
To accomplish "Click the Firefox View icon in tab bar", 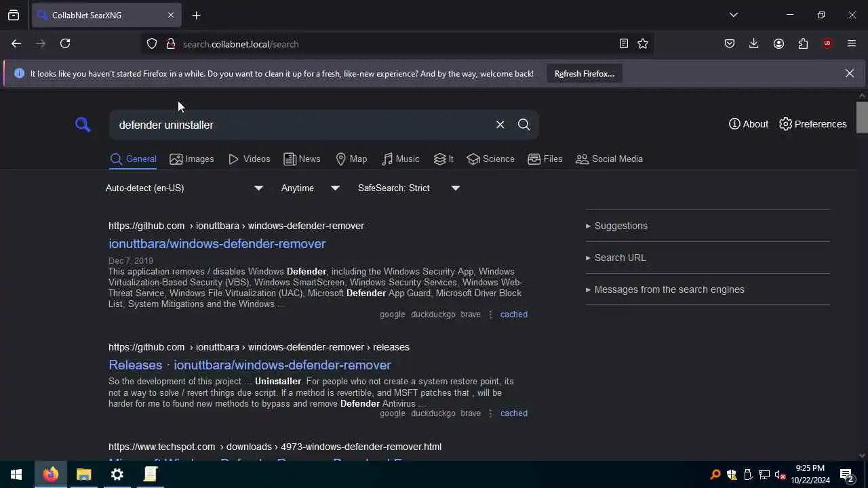I will click(x=14, y=15).
